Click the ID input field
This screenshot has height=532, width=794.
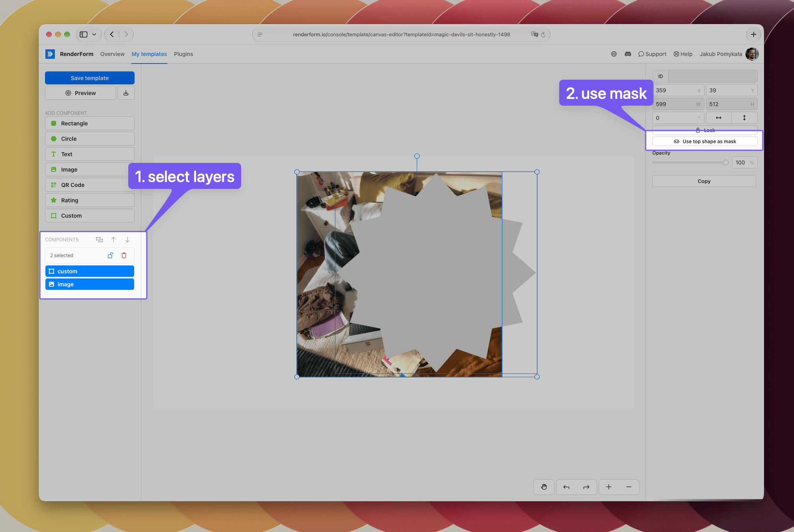click(x=712, y=76)
